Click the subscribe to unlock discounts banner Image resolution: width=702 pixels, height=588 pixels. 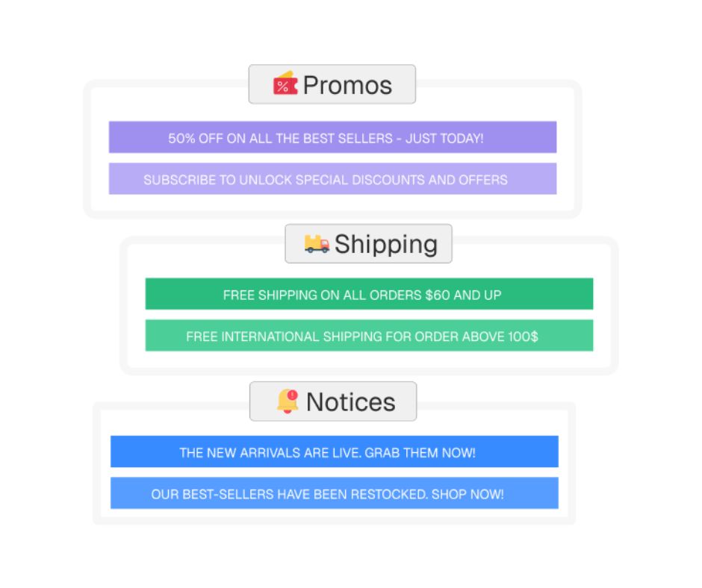coord(332,179)
